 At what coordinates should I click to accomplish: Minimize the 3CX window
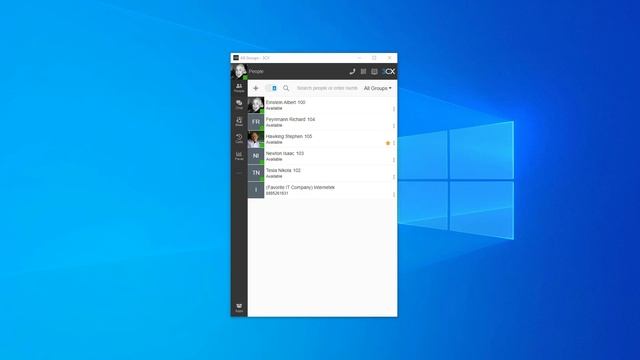click(x=359, y=58)
